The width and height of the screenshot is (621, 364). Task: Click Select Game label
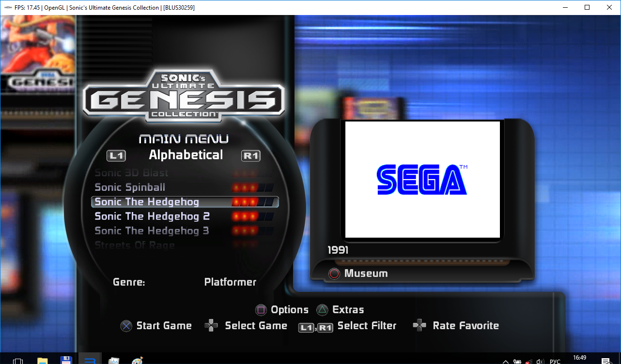click(256, 326)
